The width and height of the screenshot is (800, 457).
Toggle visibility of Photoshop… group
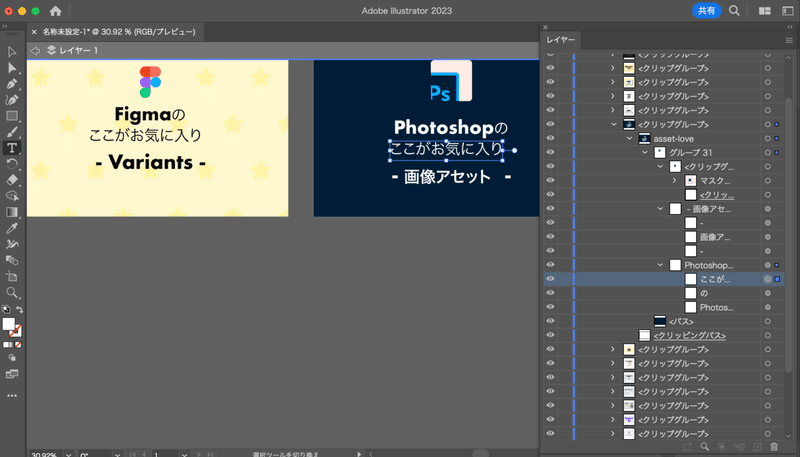tap(550, 264)
